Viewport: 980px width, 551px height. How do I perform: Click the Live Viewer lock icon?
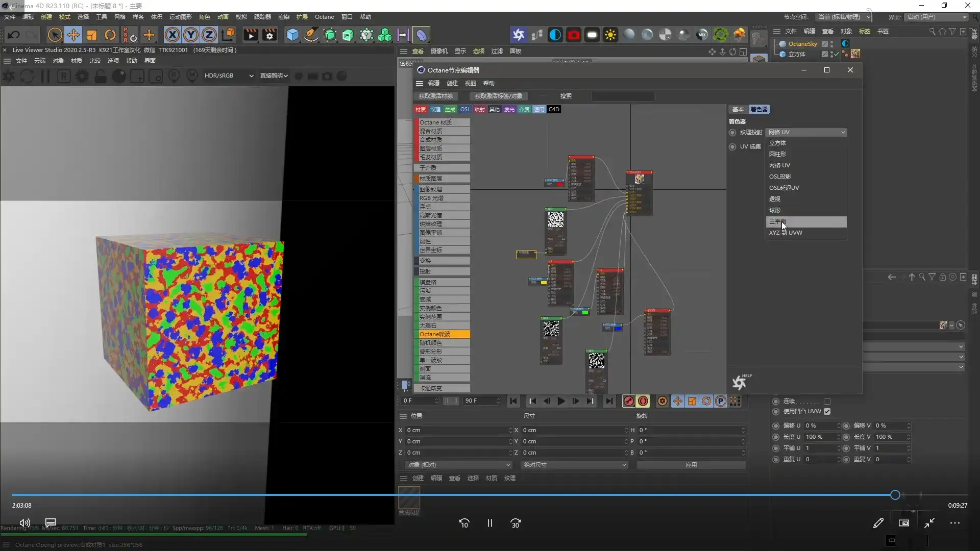[x=101, y=76]
